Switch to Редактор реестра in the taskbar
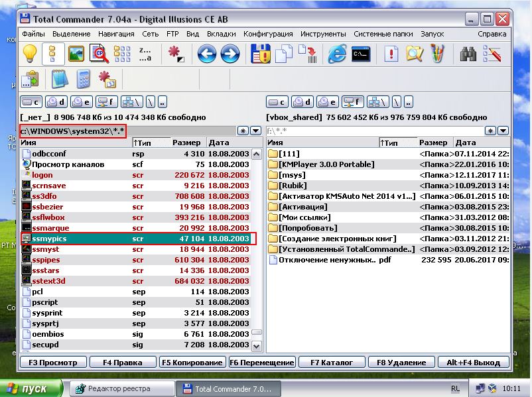The image size is (532, 397). pos(122,388)
